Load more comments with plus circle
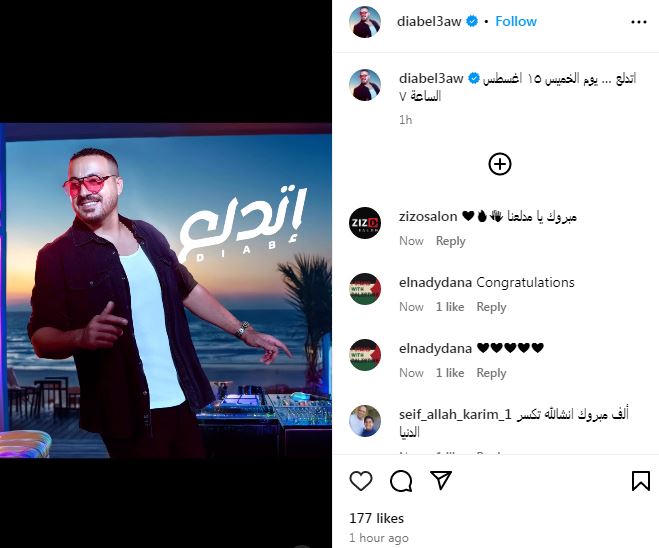The width and height of the screenshot is (659, 548). point(500,164)
